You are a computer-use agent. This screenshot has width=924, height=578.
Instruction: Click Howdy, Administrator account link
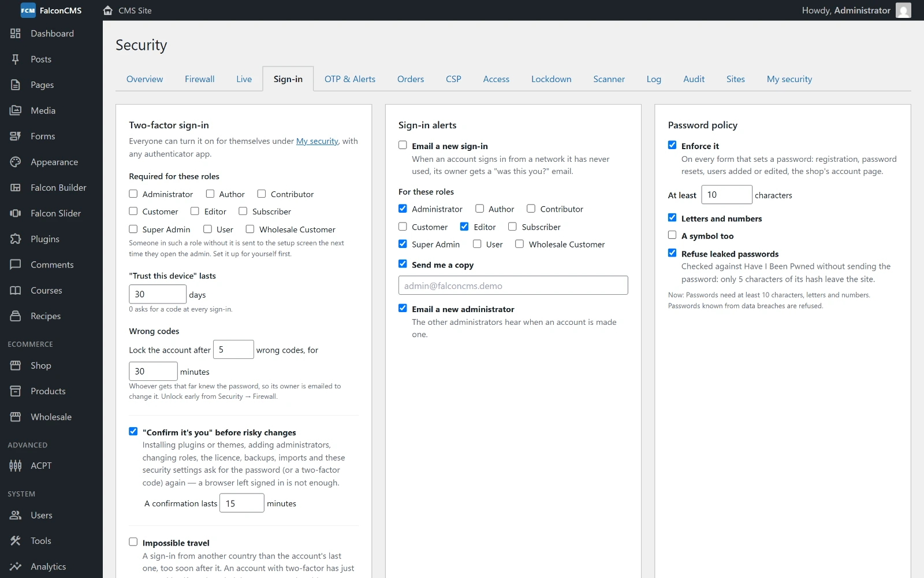[x=856, y=10]
